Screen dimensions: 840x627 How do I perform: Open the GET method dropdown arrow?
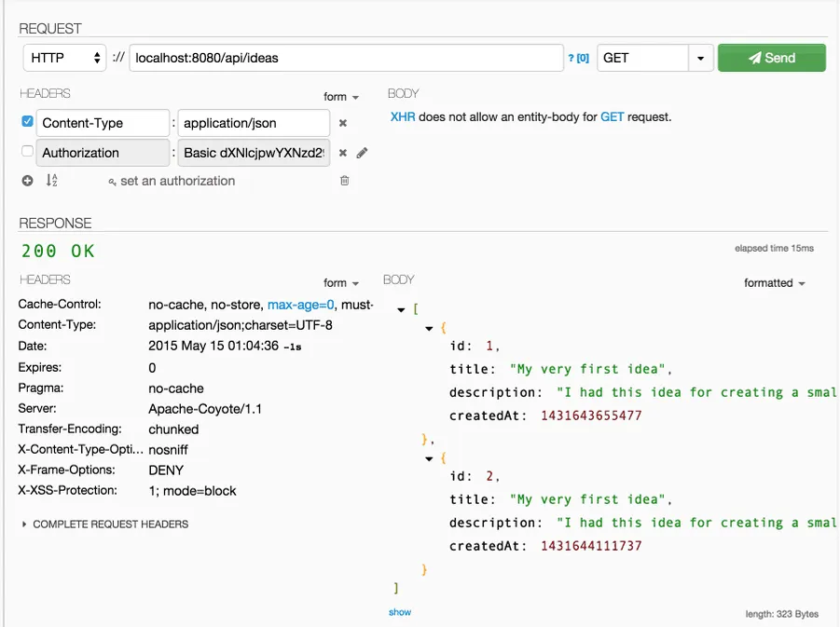coord(700,58)
